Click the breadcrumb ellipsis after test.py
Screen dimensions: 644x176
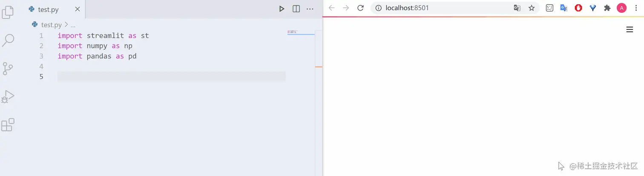coord(73,25)
